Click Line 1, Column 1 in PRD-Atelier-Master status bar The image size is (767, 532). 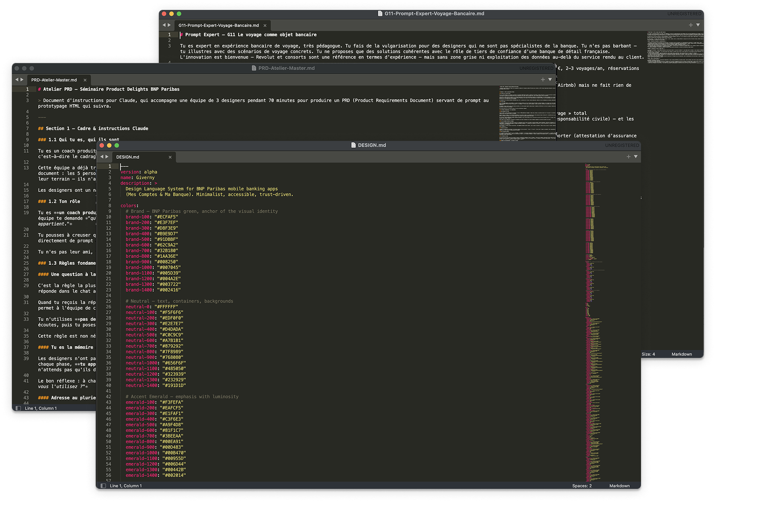tap(41, 409)
